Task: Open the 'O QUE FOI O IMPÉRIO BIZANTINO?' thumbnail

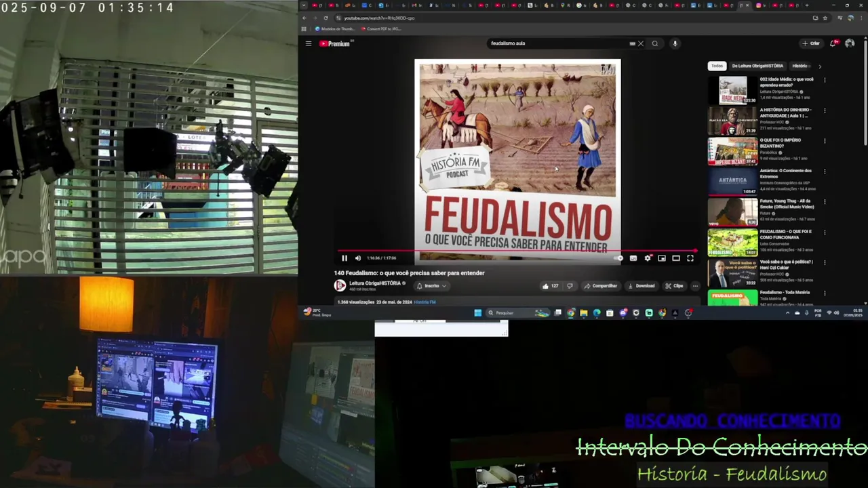Action: 732,151
